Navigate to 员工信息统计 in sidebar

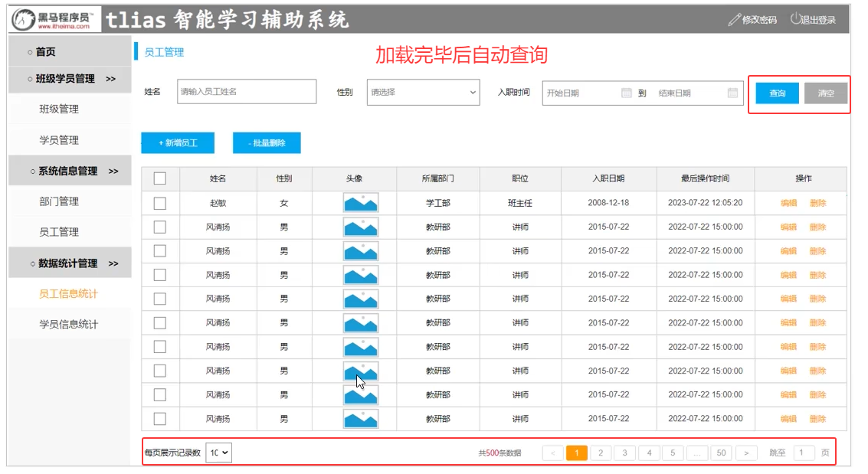click(x=68, y=294)
